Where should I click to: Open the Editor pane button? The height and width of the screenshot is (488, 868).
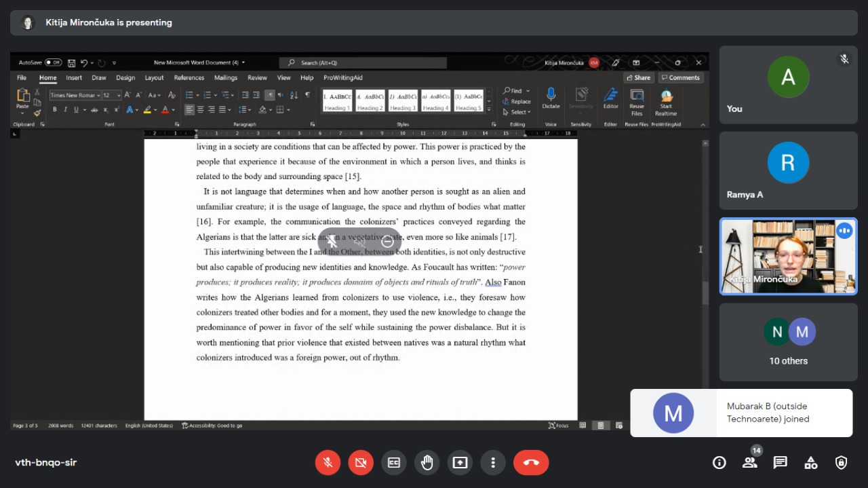[x=611, y=99]
